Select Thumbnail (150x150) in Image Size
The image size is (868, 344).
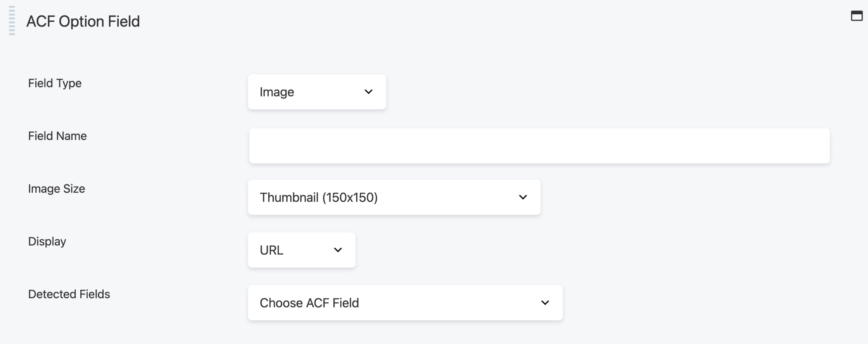(x=319, y=197)
